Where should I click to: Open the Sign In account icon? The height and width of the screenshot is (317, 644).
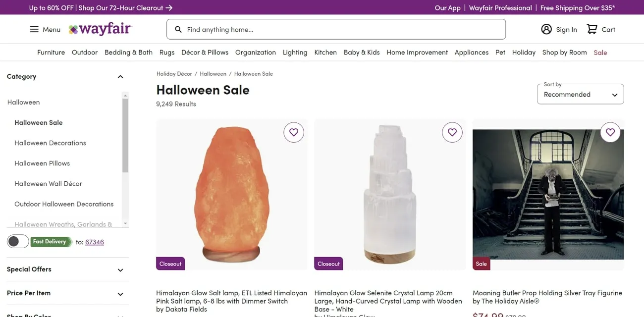pyautogui.click(x=546, y=29)
